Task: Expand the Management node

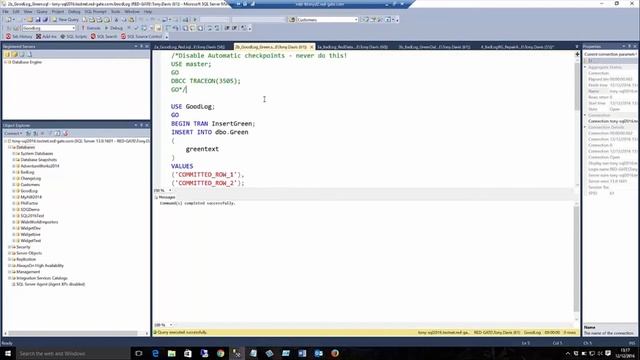Action: click(x=9, y=272)
